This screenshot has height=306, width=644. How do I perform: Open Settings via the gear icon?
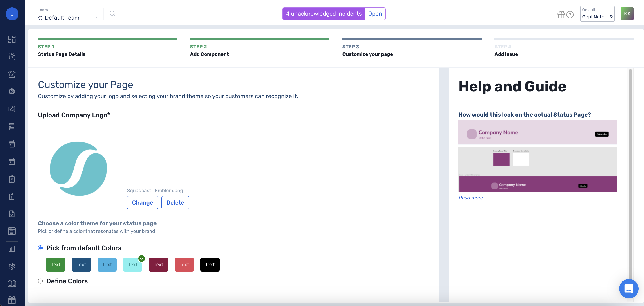tap(12, 266)
